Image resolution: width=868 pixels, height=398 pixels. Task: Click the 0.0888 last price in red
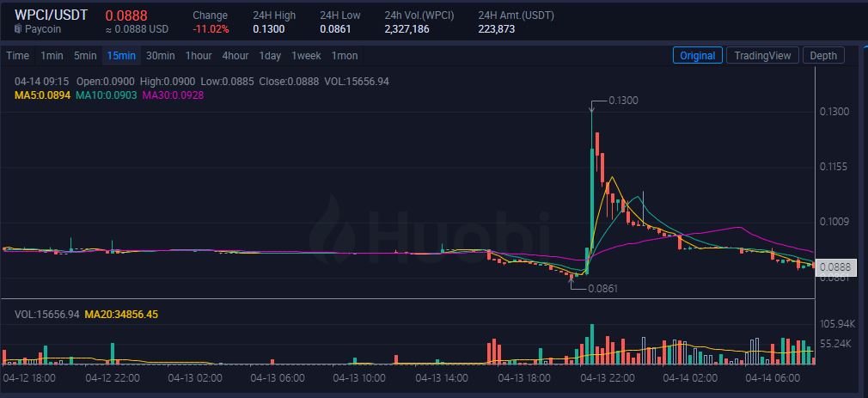coord(126,15)
